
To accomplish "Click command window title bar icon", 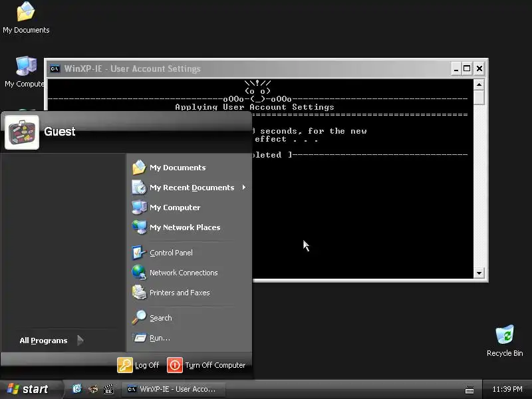I will 55,69.
